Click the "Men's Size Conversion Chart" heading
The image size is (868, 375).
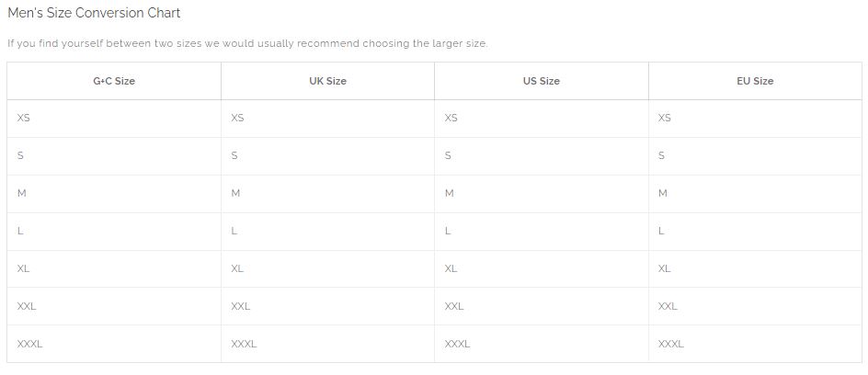click(94, 14)
